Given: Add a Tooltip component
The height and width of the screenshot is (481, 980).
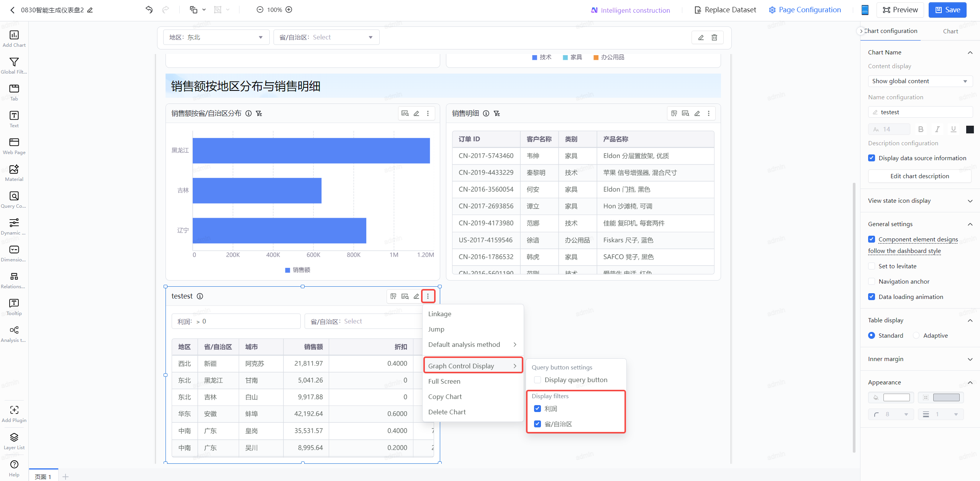Looking at the screenshot, I should tap(14, 304).
